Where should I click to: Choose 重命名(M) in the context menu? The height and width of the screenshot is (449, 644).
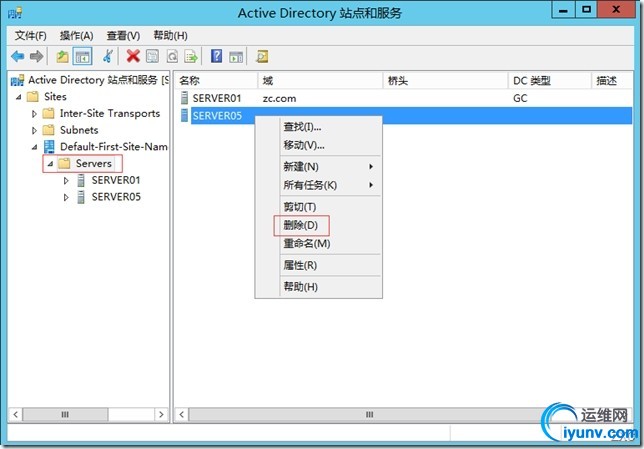pos(319,244)
